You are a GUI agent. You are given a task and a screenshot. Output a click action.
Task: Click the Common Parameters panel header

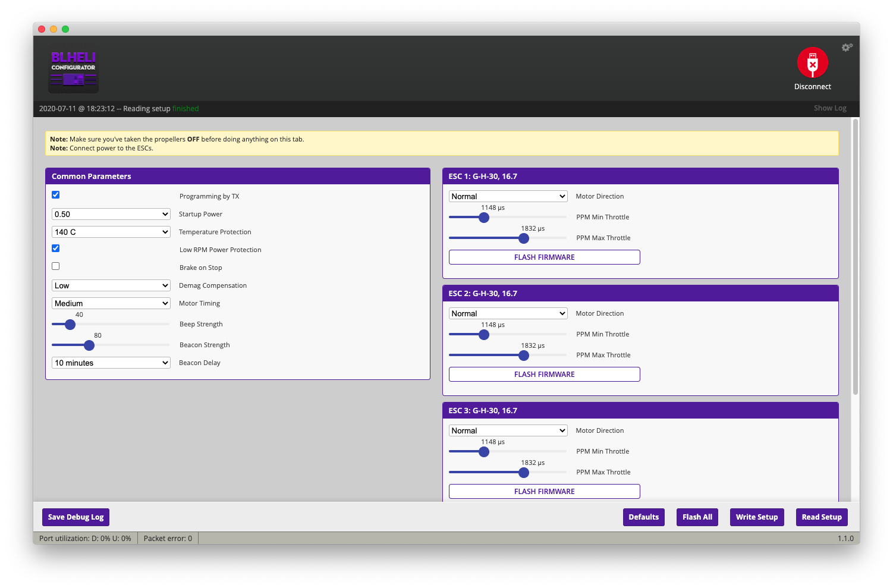pyautogui.click(x=238, y=176)
